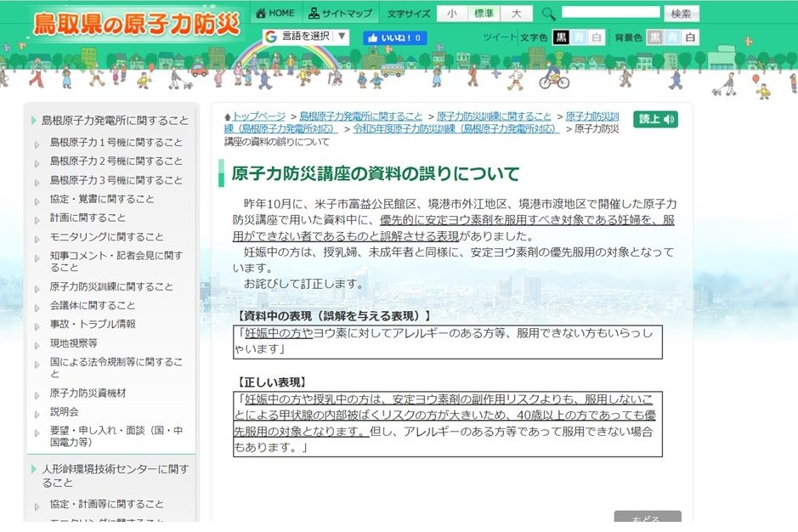Choose the black 黒 text color swatch

coord(562,37)
